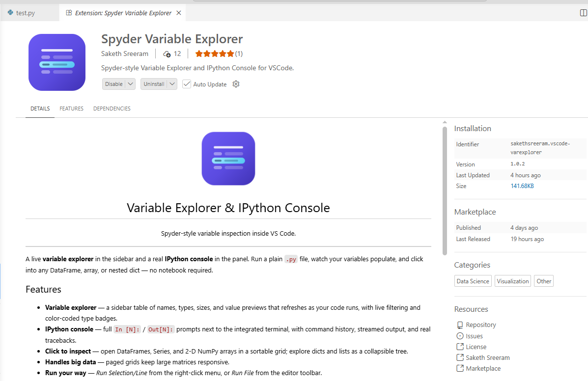The image size is (588, 381).
Task: Click the In [N]: inline code snippet
Action: pos(127,329)
